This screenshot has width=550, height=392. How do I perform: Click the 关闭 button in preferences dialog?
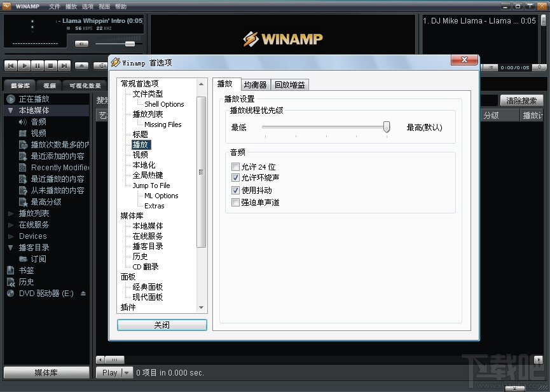(162, 325)
